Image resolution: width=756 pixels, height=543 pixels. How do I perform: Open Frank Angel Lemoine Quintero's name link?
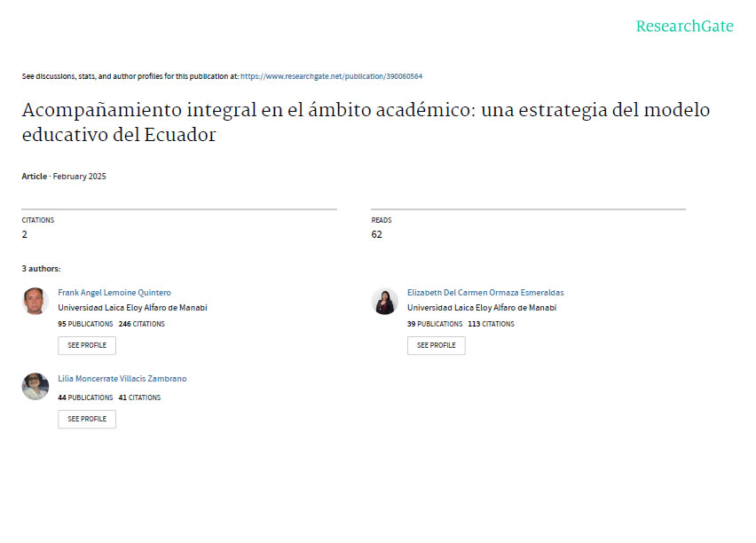114,292
